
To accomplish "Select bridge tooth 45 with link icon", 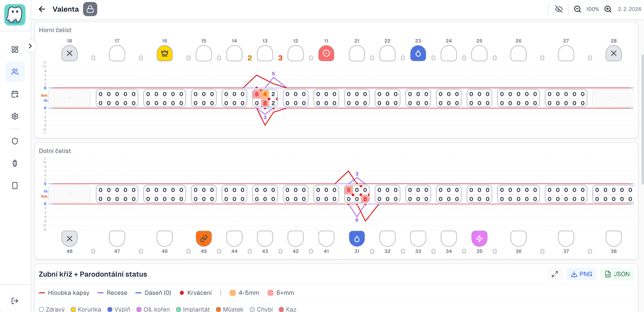I will click(x=204, y=238).
